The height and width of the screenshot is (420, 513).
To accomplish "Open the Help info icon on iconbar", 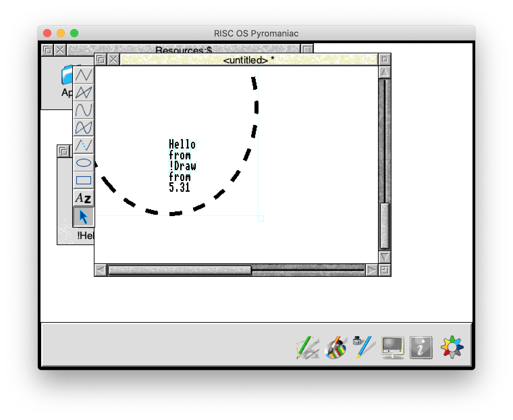I will click(x=421, y=347).
